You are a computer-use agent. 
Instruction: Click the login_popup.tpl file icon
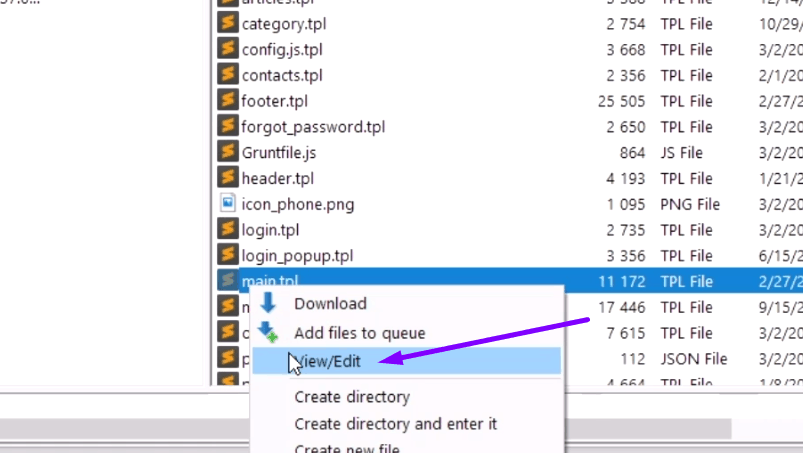point(228,255)
